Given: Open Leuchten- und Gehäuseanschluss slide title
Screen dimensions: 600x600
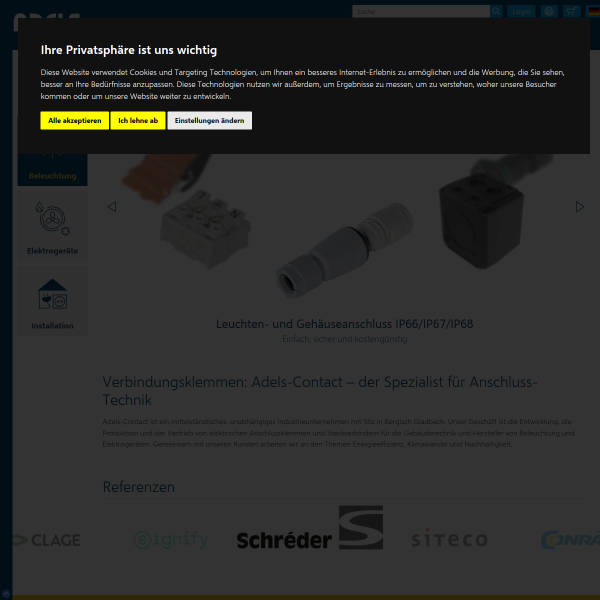Looking at the screenshot, I should click(x=344, y=324).
